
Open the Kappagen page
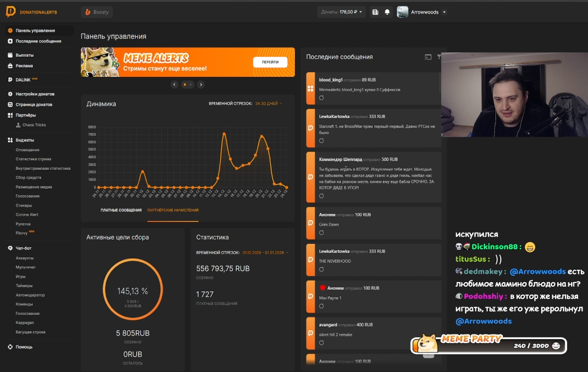pos(25,322)
